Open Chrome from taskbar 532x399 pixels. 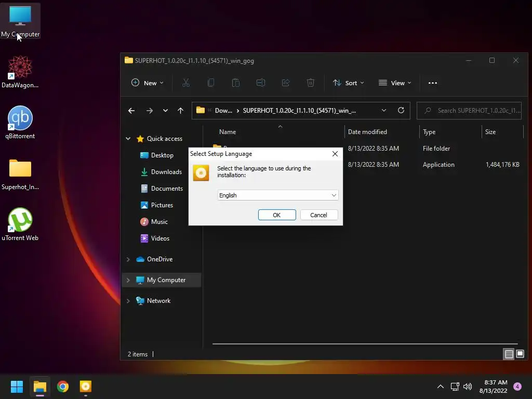[x=63, y=387]
